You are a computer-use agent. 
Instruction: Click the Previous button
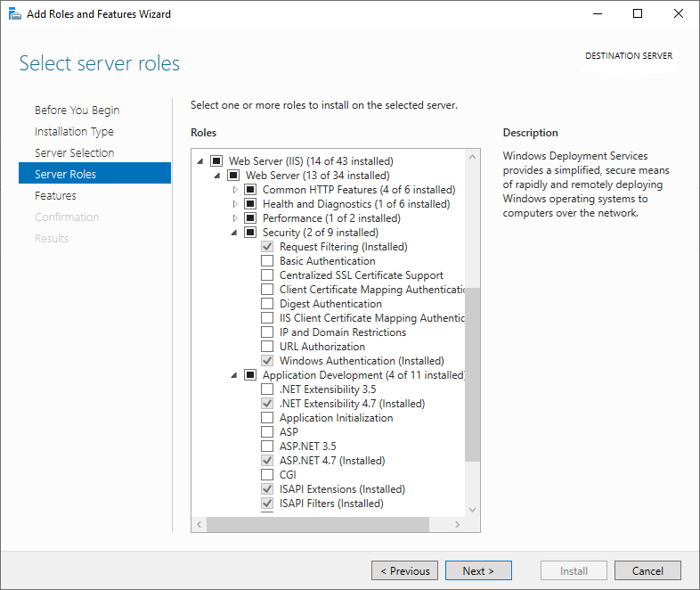coord(404,570)
